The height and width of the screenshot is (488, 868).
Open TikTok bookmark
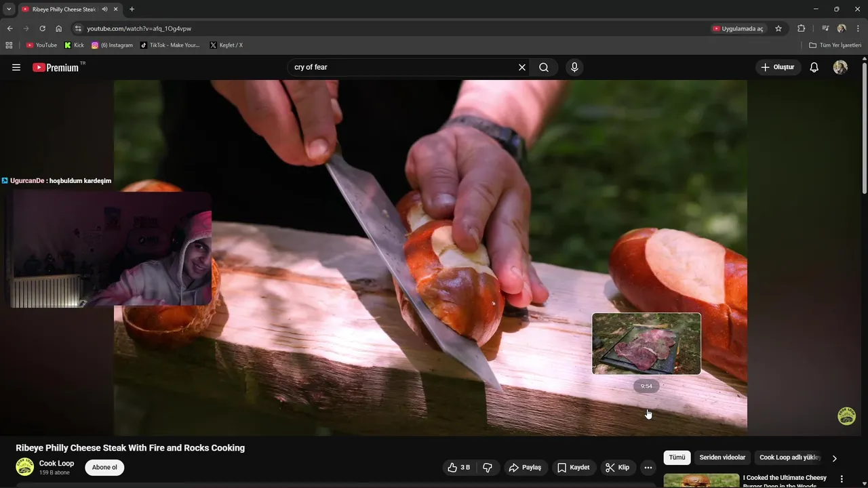coord(170,45)
